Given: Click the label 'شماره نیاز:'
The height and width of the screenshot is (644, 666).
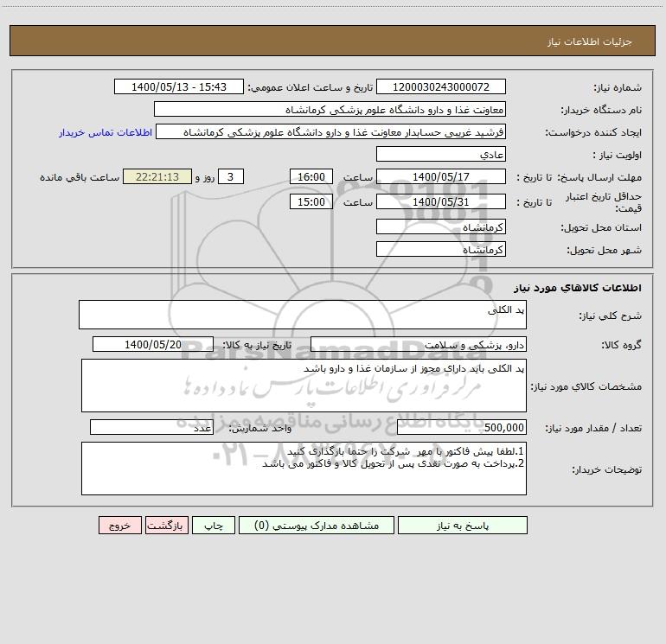Looking at the screenshot, I should 618,87.
